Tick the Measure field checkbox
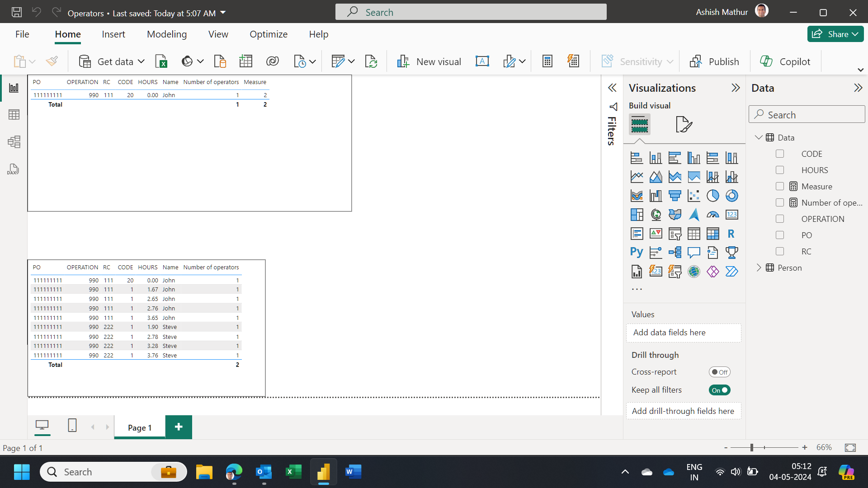868x488 pixels. [x=780, y=186]
